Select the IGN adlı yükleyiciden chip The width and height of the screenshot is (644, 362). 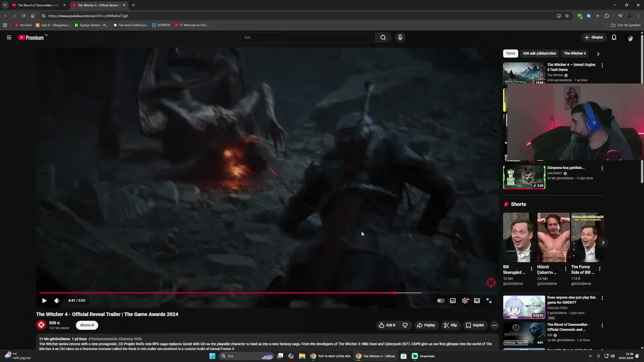point(539,53)
